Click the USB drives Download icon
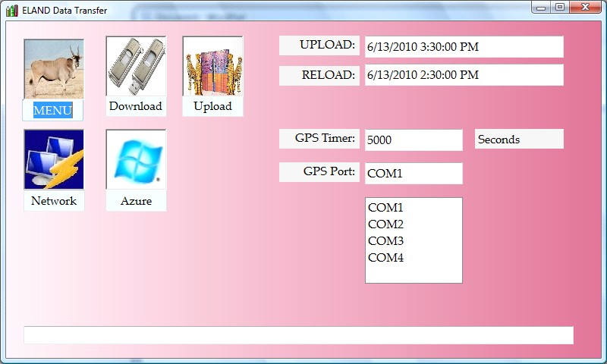Image resolution: width=607 pixels, height=364 pixels. click(136, 66)
